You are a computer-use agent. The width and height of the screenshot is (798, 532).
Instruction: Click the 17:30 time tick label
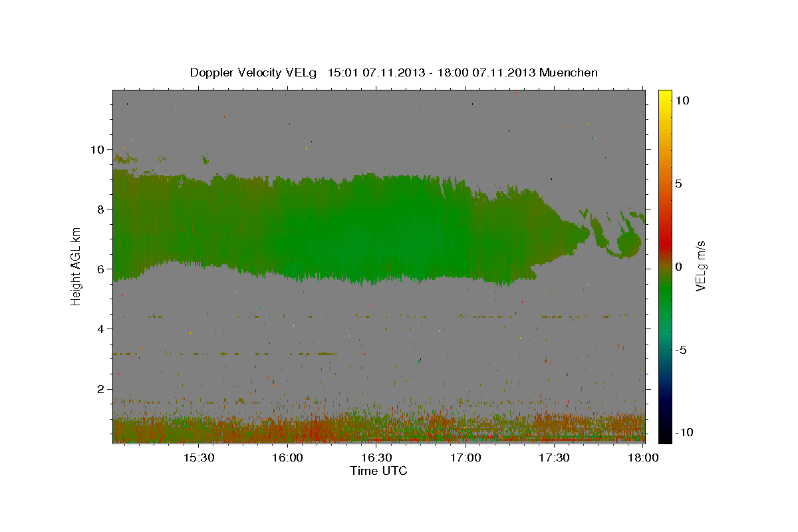[x=554, y=458]
